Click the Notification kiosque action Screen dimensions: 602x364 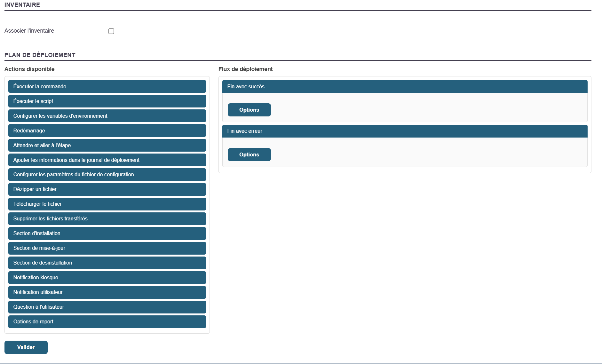tap(107, 278)
